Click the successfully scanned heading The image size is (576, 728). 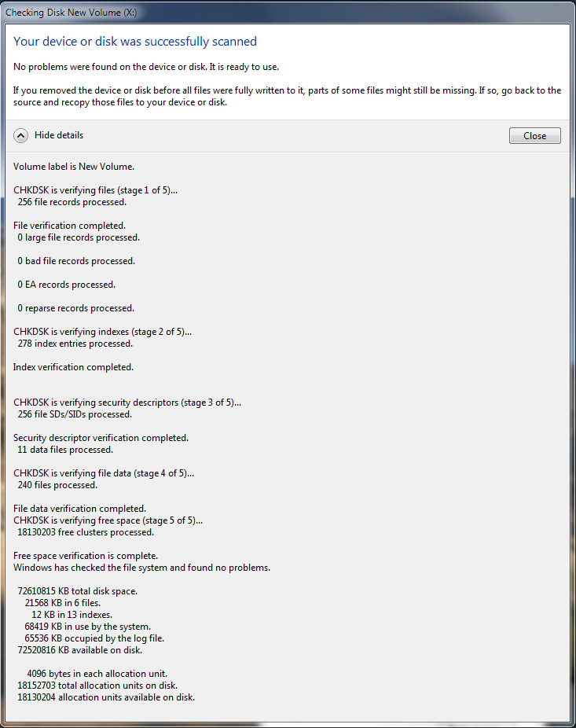(135, 42)
